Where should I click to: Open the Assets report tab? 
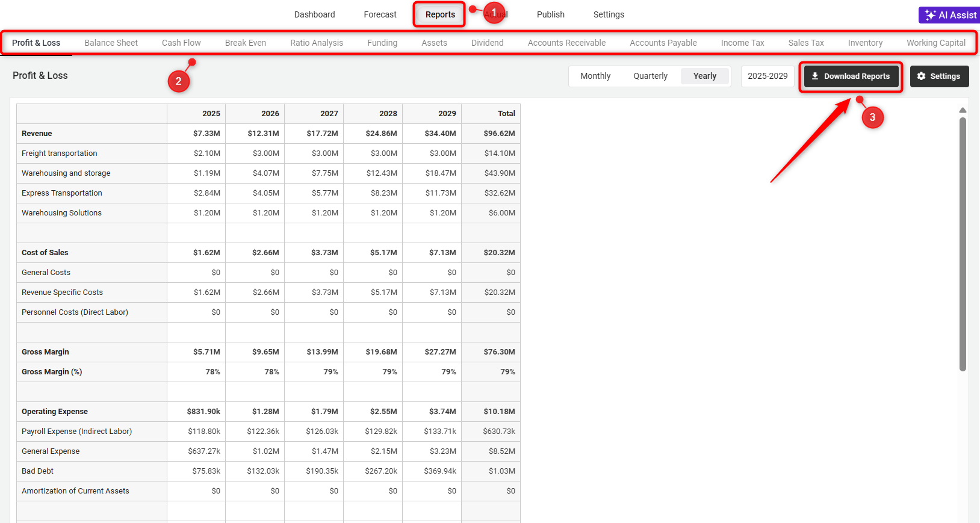coord(434,43)
